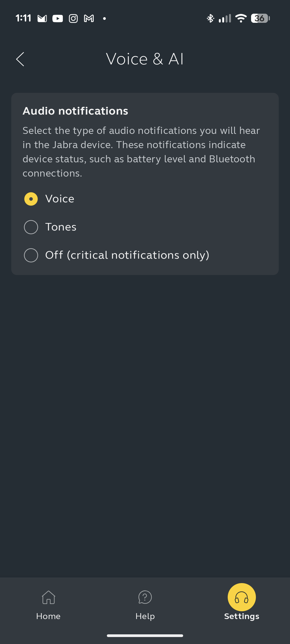Screen dimensions: 290x644
Task: Select the Off critical notifications radio button
Action: (x=31, y=255)
